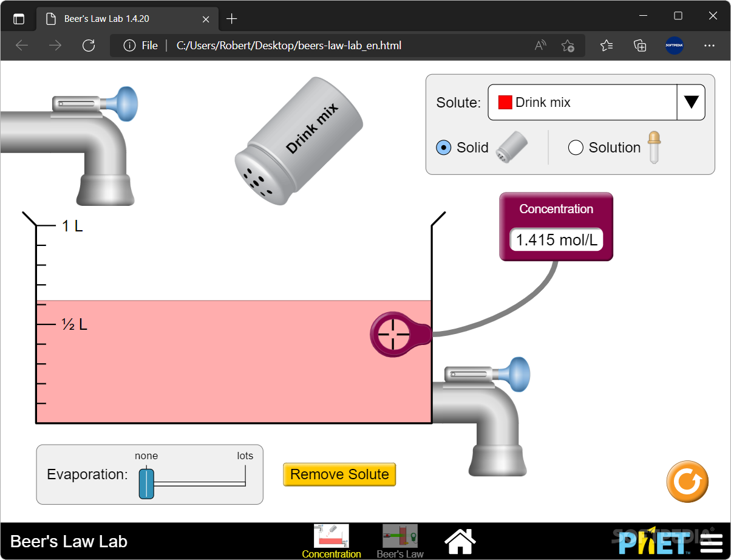
Task: Go back in browser history
Action: [x=22, y=46]
